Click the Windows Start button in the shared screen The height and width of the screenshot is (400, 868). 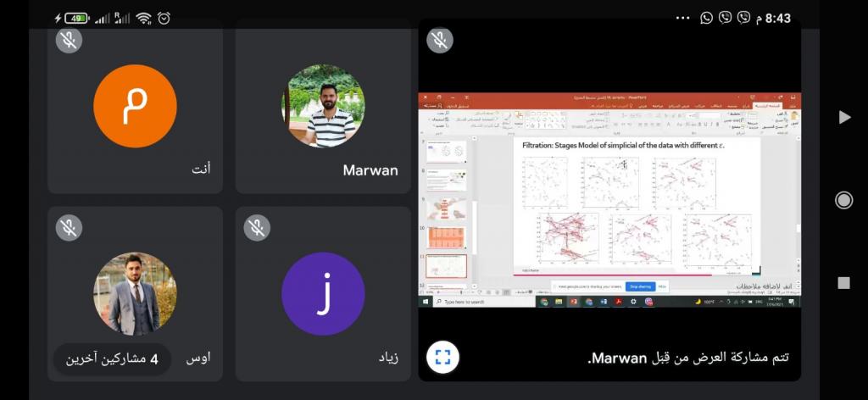[x=426, y=302]
